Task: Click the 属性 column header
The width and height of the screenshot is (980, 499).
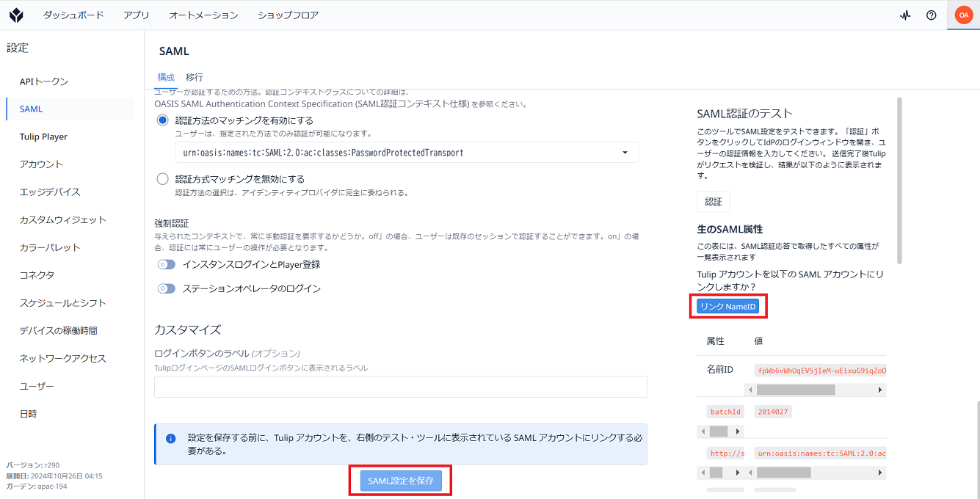Action: 715,341
